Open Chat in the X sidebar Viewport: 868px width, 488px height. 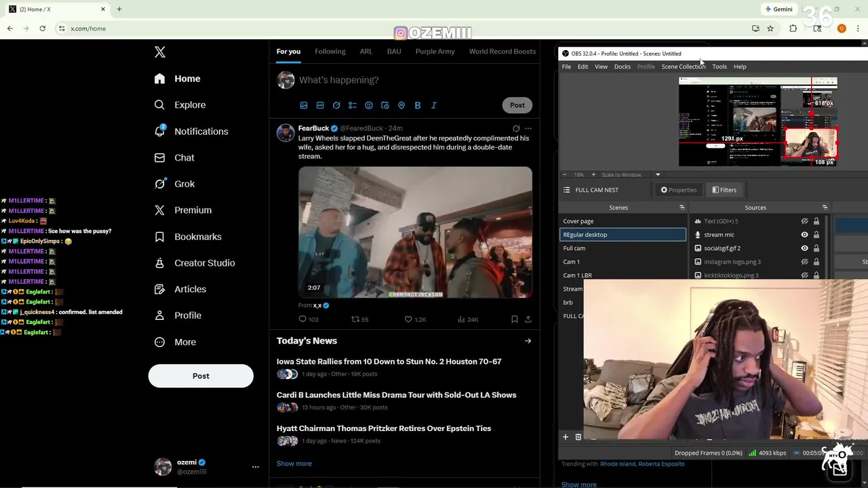[x=174, y=157]
